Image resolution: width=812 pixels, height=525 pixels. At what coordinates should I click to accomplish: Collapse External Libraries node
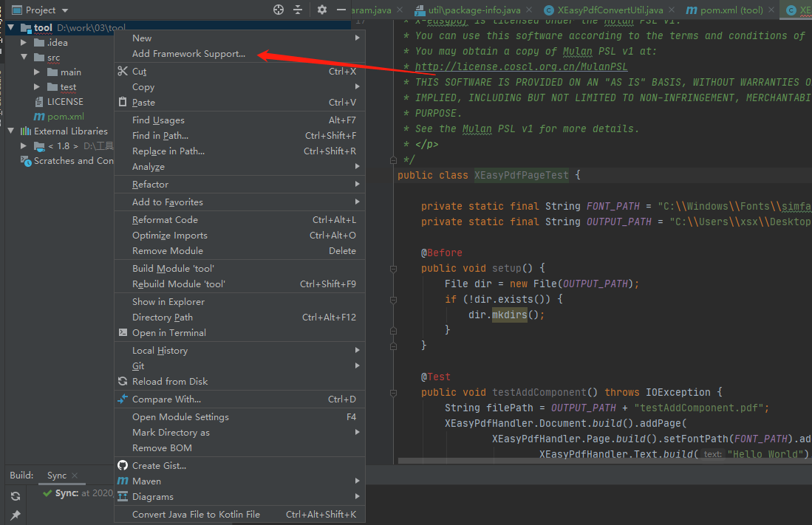(11, 131)
